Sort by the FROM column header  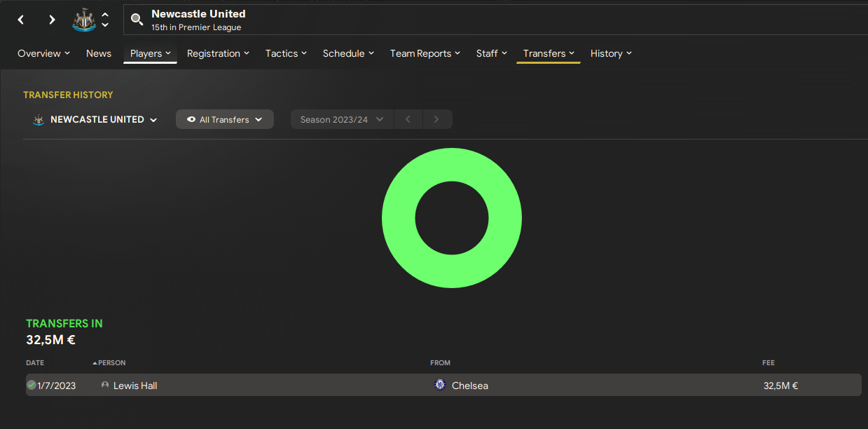441,363
